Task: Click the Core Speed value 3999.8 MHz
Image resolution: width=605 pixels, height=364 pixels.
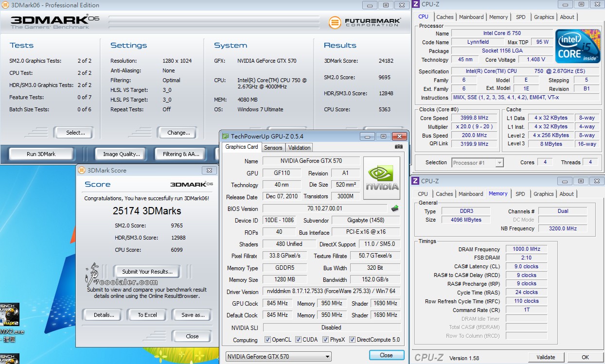Action: 474,118
